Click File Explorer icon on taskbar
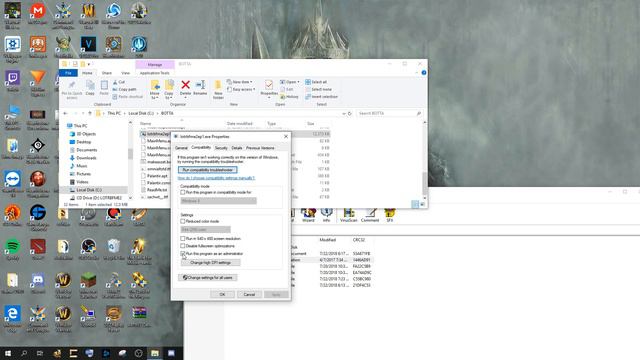This screenshot has height=360, width=640. (155, 353)
